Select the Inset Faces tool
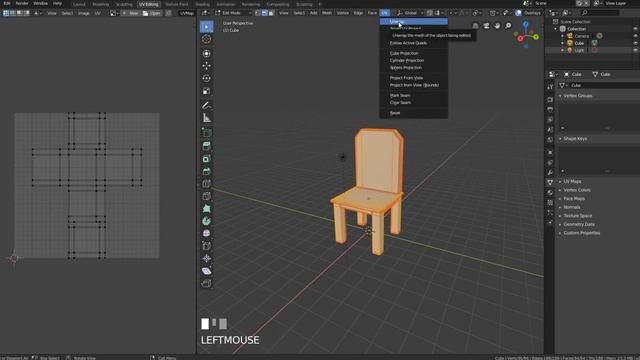This screenshot has width=640, height=360. pos(207,159)
